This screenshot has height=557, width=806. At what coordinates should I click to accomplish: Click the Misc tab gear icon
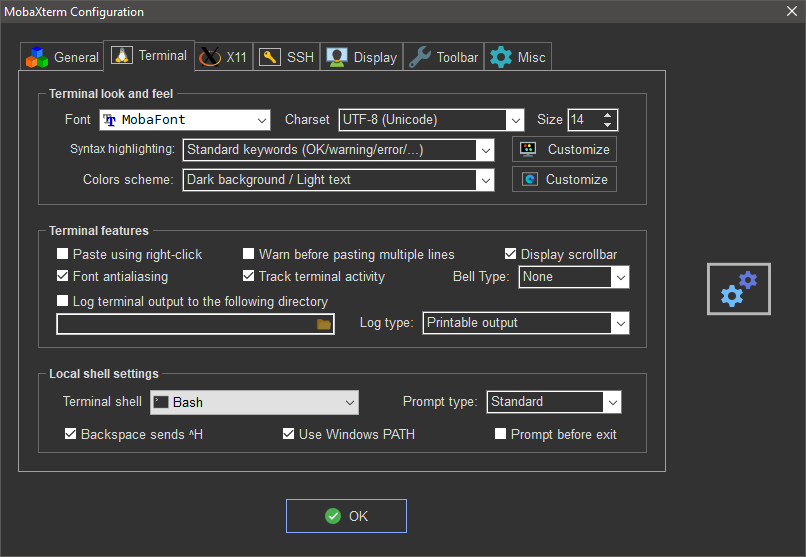[x=500, y=57]
